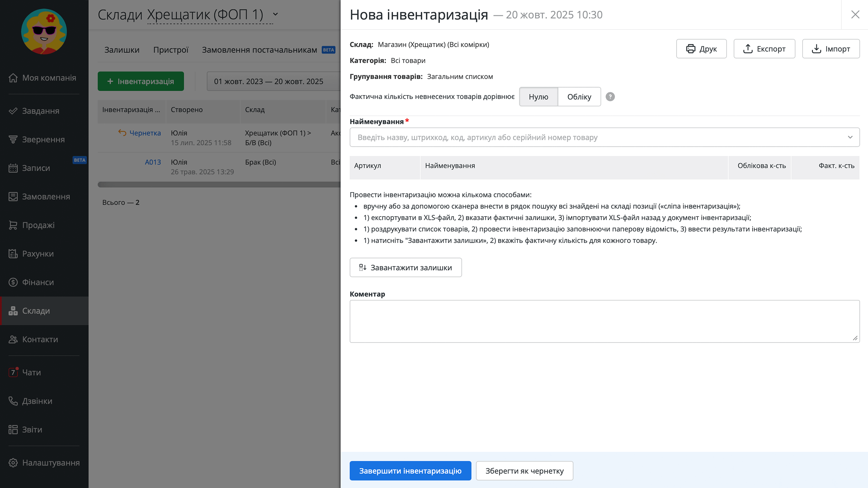Select the Обліку option
The height and width of the screenshot is (488, 868).
click(x=579, y=97)
